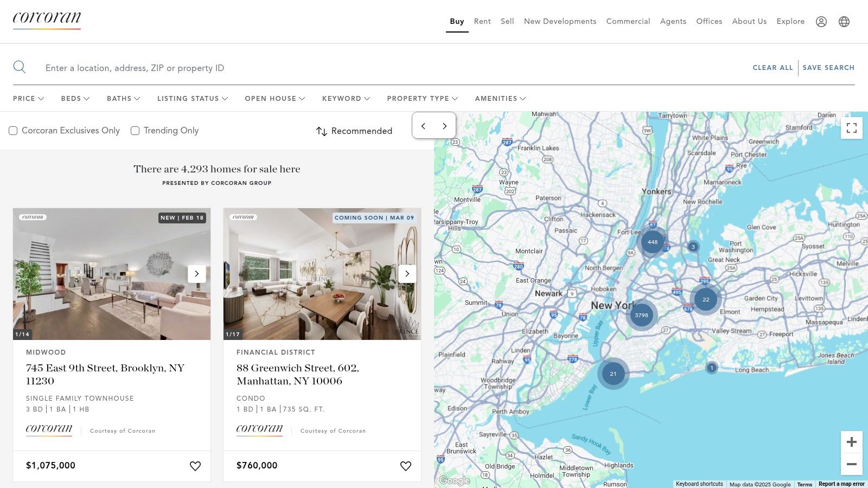Open the KEYWORD filter dropdown
The height and width of the screenshot is (488, 868).
346,99
